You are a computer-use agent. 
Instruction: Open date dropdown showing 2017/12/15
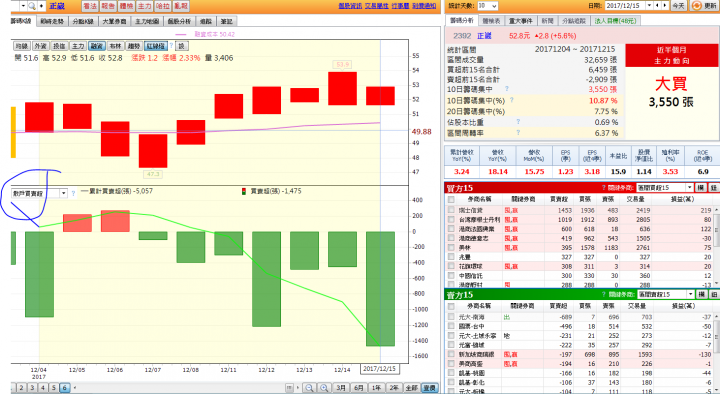[x=629, y=6]
